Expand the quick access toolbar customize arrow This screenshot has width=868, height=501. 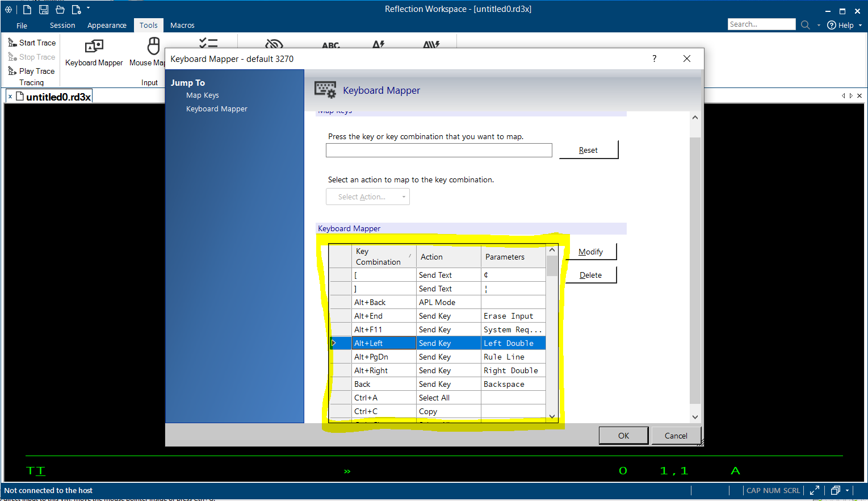tap(89, 9)
